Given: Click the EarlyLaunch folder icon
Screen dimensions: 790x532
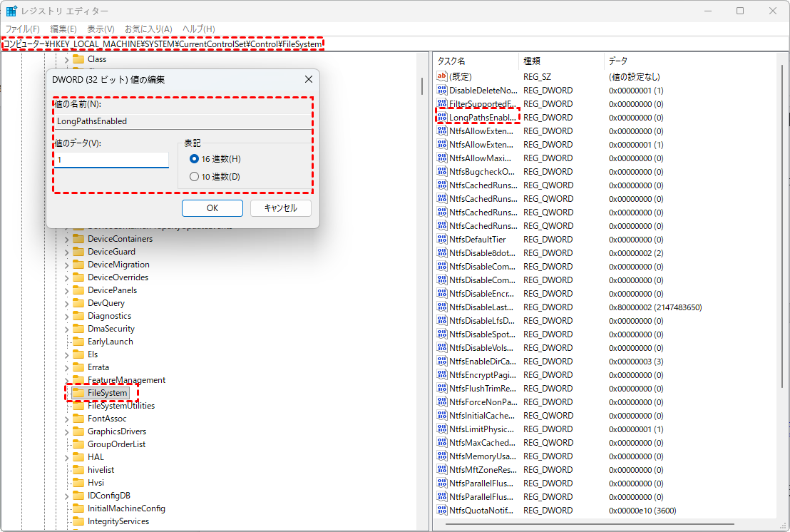Looking at the screenshot, I should 78,342.
